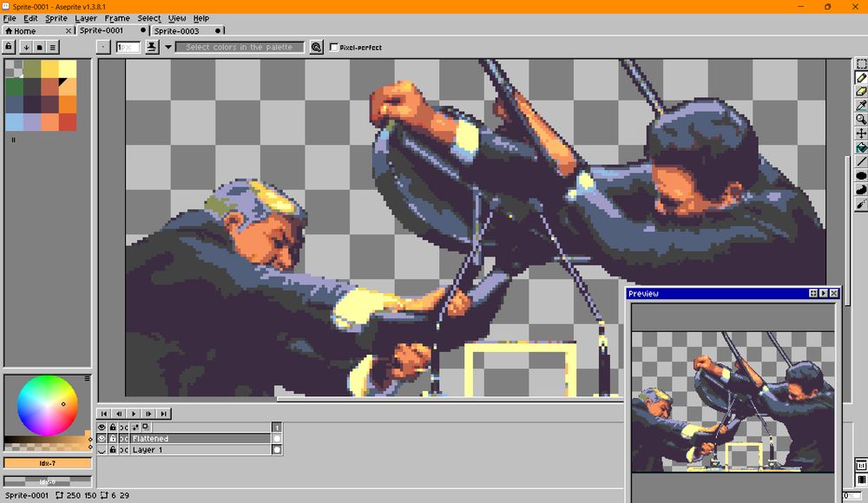The image size is (868, 503).
Task: Pick the red palette swatch
Action: coord(68,122)
